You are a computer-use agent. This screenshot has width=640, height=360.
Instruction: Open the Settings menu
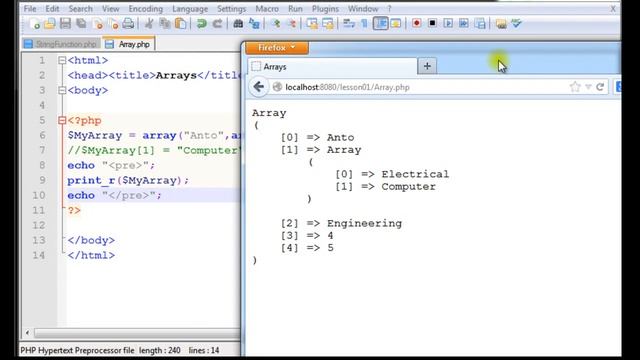(x=231, y=9)
